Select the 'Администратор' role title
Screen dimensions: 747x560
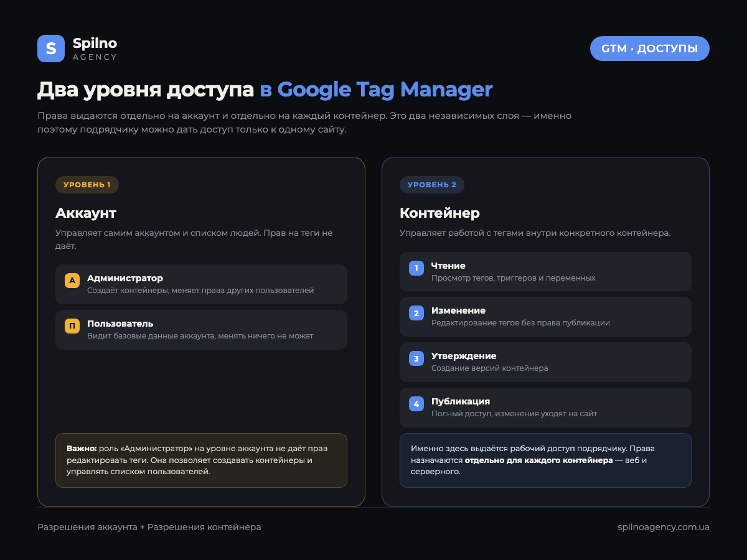(125, 278)
